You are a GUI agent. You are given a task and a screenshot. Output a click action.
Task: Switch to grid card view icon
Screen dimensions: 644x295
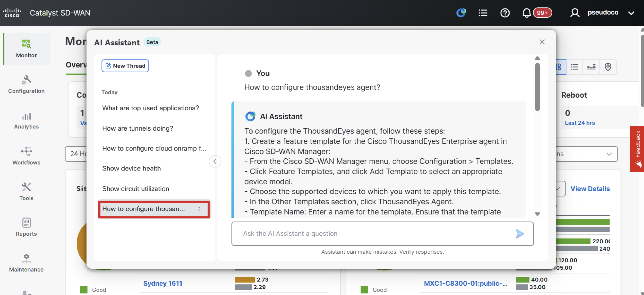pyautogui.click(x=559, y=67)
